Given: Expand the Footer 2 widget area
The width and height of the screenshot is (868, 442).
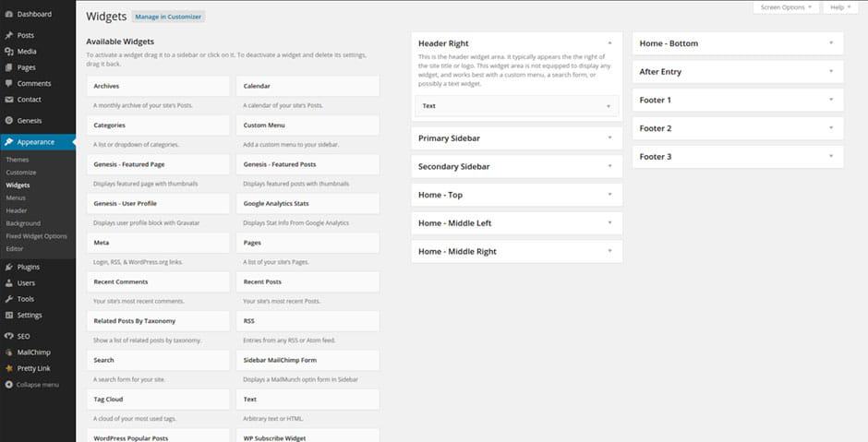Looking at the screenshot, I should (831, 127).
